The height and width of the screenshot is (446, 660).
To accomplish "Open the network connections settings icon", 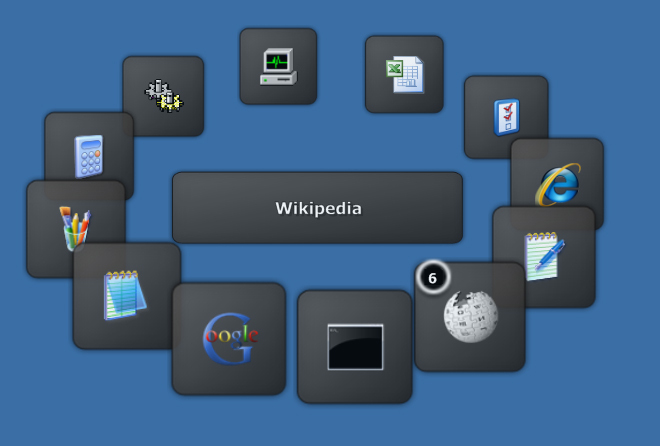I will (164, 96).
